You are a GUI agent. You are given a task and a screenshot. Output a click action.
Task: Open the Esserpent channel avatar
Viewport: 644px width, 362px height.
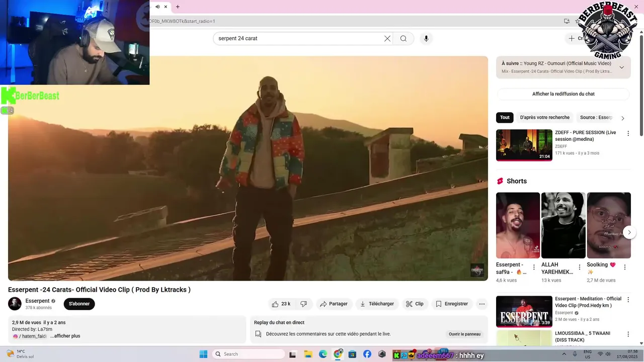point(15,304)
